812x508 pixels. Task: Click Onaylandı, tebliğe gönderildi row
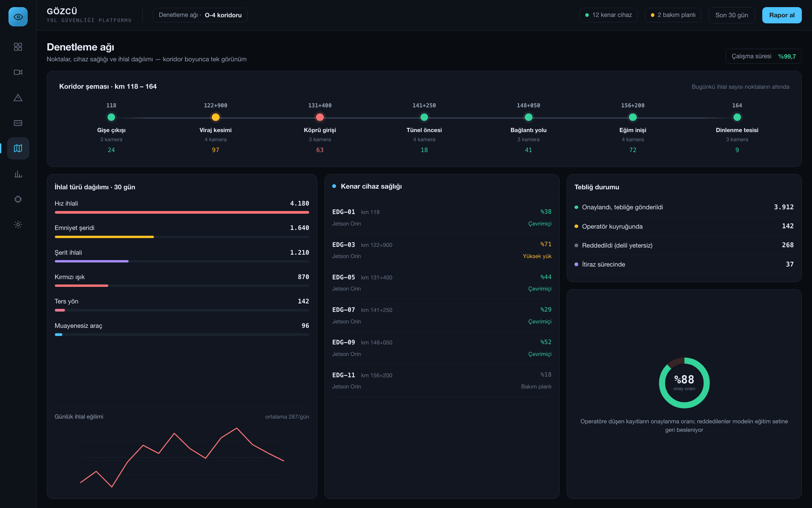point(684,207)
